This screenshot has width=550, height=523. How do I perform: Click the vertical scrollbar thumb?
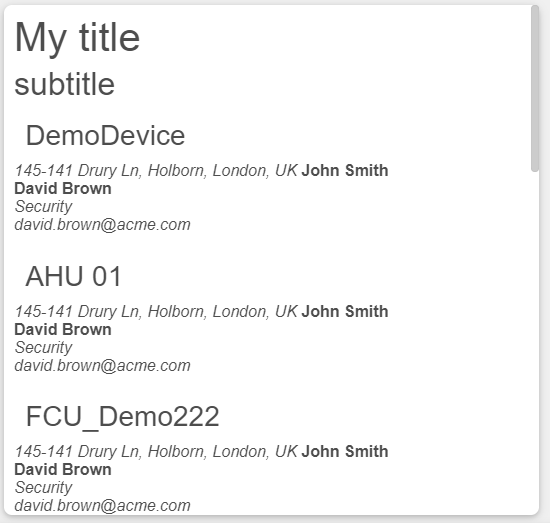coord(535,88)
